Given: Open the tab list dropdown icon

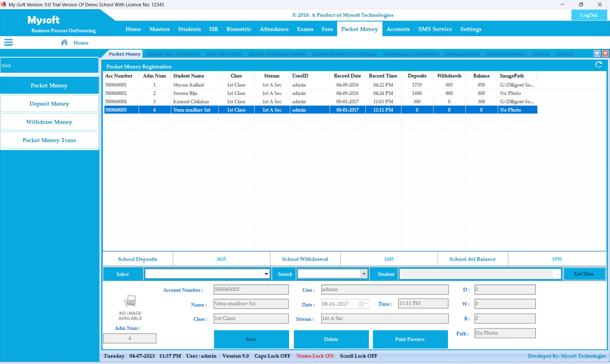Looking at the screenshot, I should click(597, 54).
